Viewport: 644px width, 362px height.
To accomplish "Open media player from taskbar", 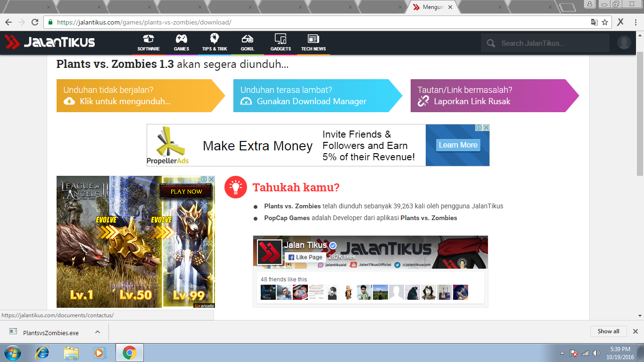I will (99, 353).
